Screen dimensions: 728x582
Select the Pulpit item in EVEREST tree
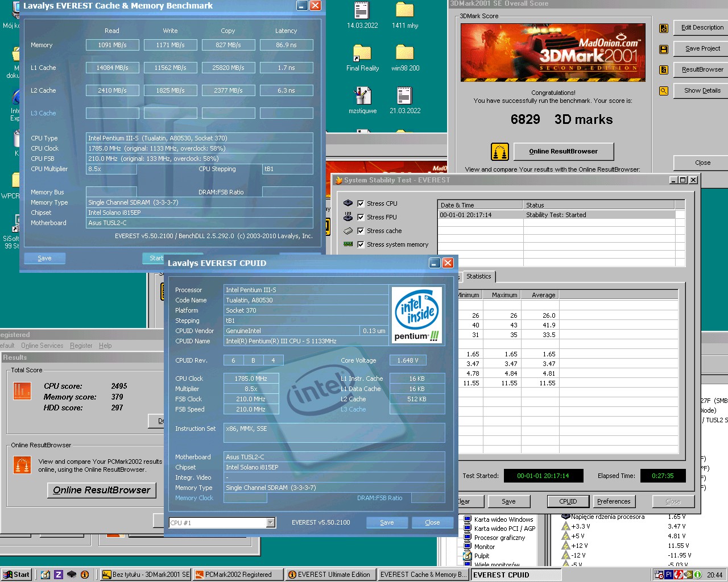481,556
